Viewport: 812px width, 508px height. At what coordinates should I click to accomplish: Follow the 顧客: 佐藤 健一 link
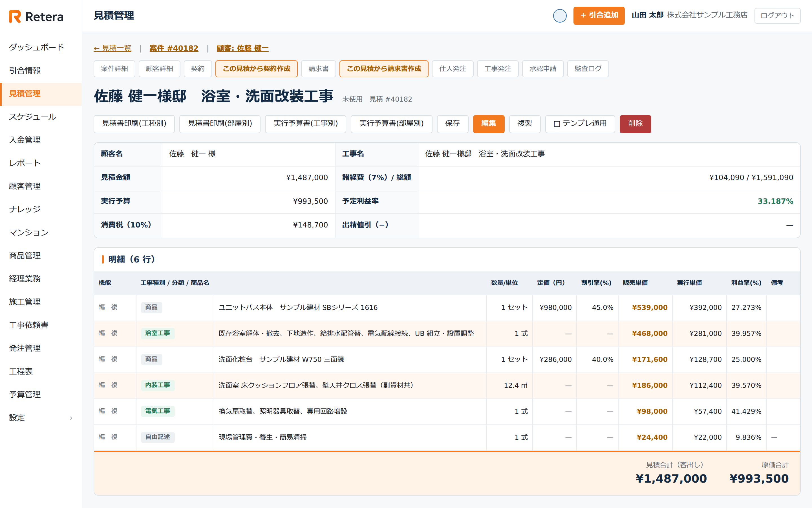pos(242,48)
